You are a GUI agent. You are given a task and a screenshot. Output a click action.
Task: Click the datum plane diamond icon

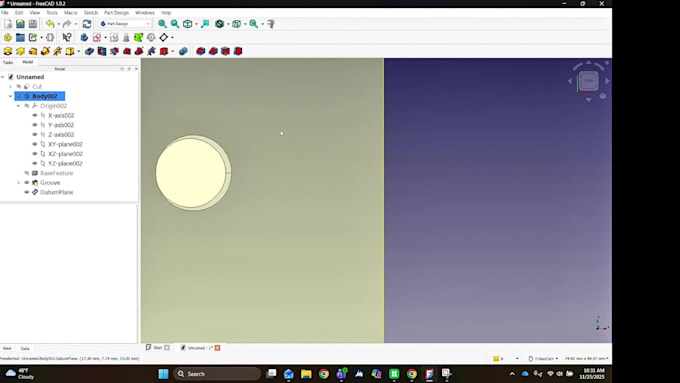coord(163,38)
